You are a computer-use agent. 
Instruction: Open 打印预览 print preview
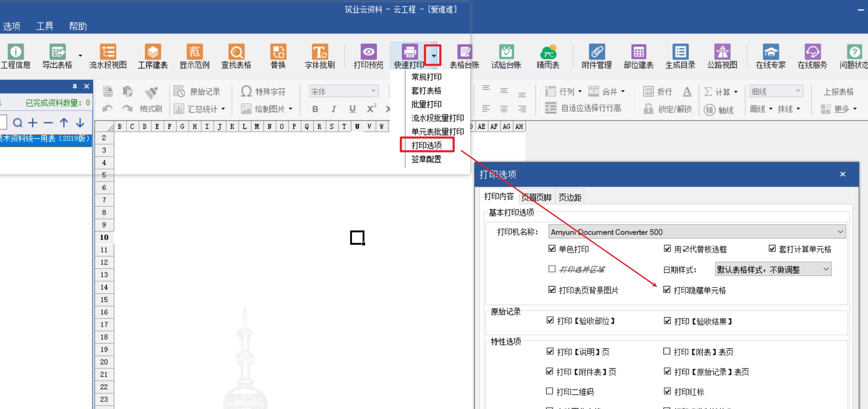pyautogui.click(x=368, y=56)
